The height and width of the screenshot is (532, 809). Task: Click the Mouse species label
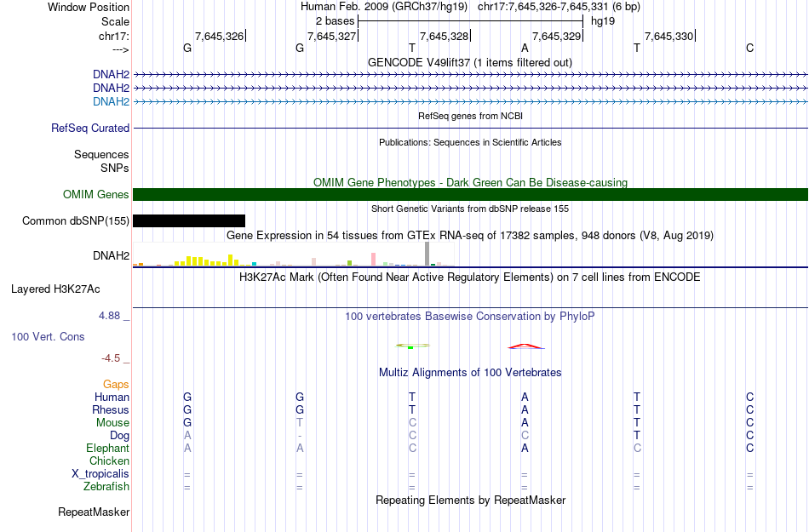[x=112, y=423]
